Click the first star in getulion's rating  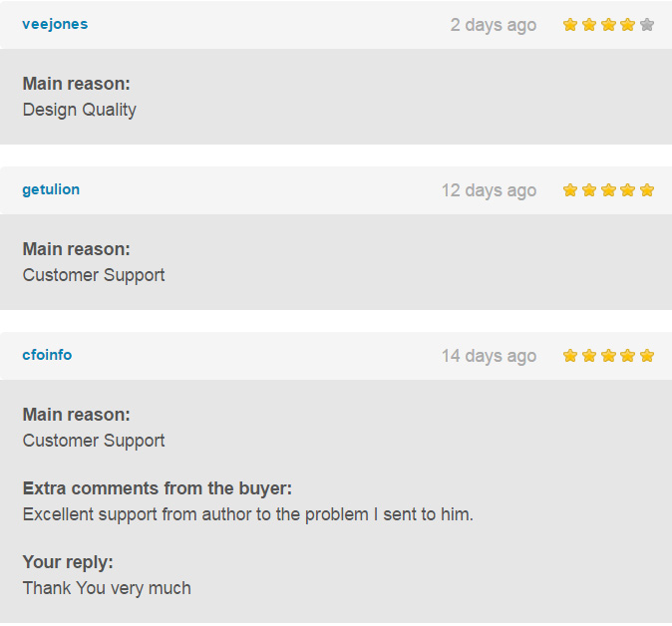570,190
